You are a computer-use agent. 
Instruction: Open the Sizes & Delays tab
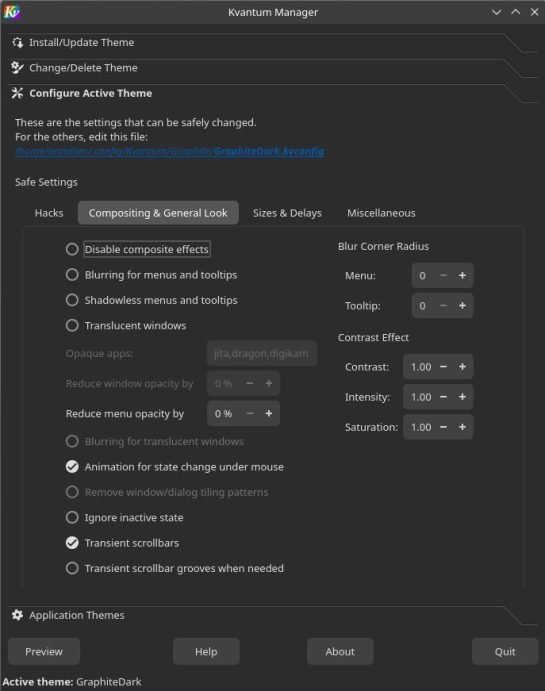tap(287, 213)
